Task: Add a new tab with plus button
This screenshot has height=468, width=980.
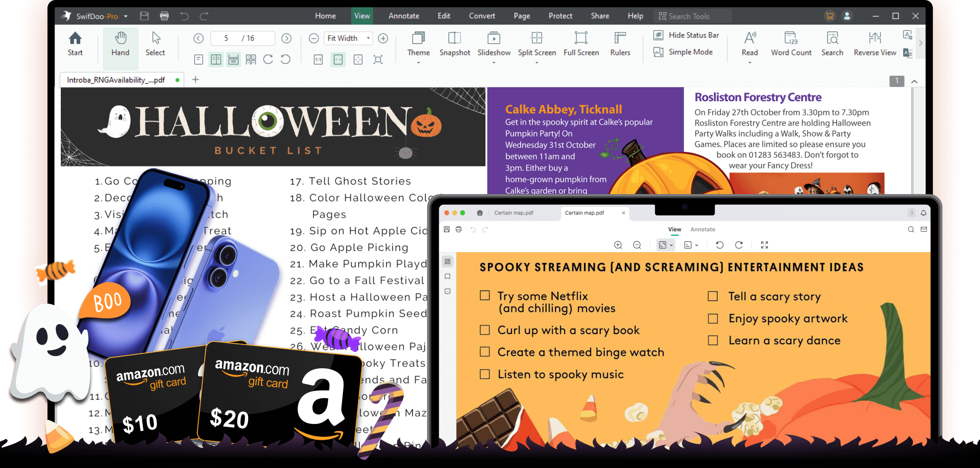Action: 196,80
